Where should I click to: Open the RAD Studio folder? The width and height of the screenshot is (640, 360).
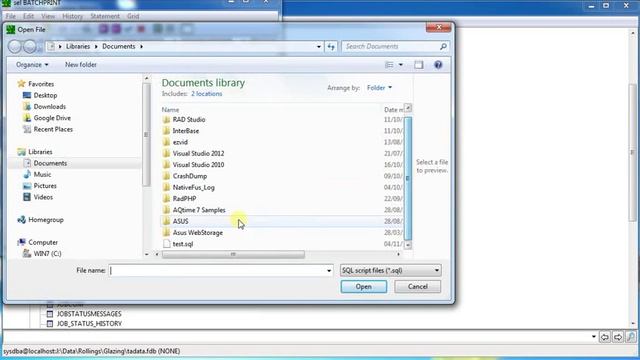[x=189, y=120]
